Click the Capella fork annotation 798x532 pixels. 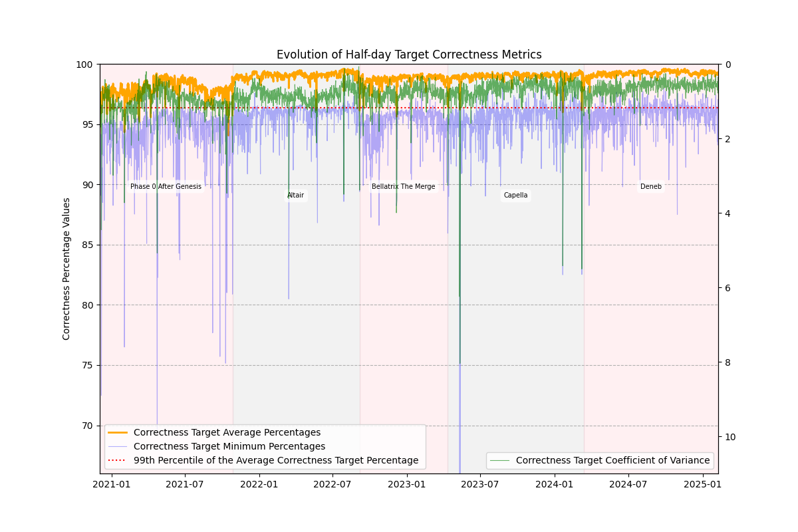click(x=515, y=196)
